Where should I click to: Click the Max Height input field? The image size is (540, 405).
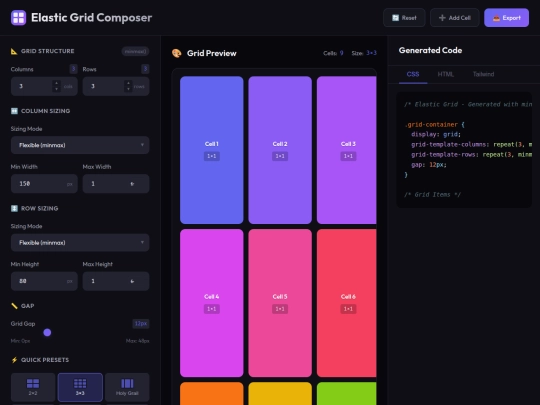point(116,281)
